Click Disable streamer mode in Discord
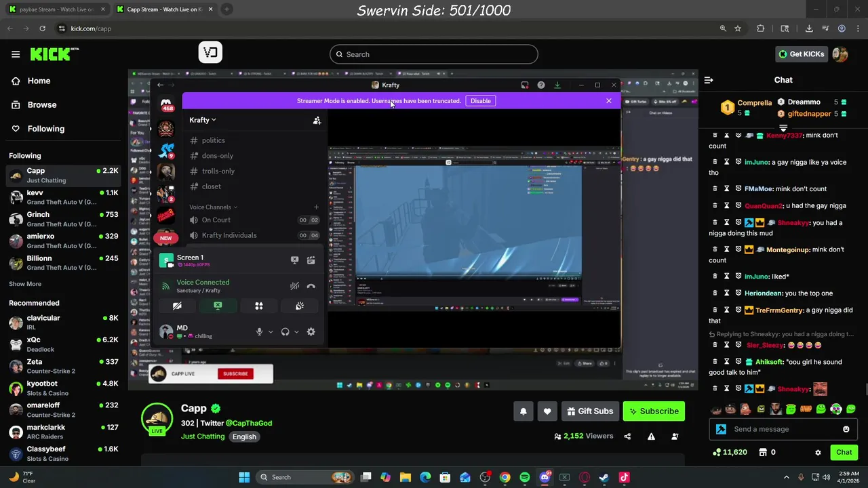The image size is (868, 488). click(480, 101)
